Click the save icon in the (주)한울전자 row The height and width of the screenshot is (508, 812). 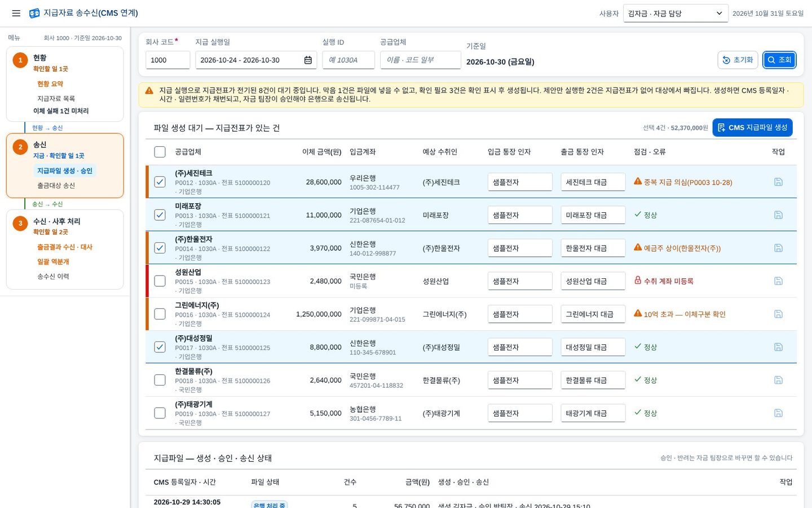[x=778, y=248]
